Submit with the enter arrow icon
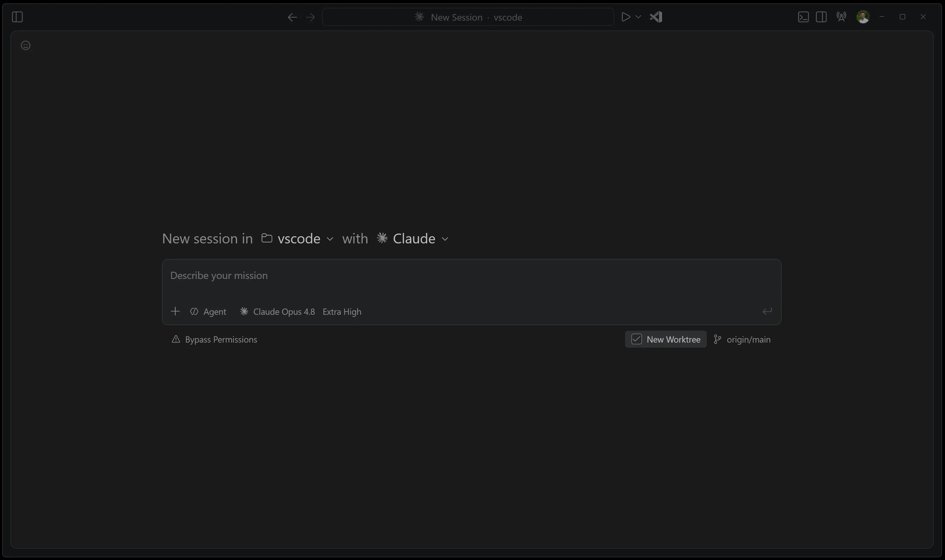This screenshot has height=560, width=945. 767,311
